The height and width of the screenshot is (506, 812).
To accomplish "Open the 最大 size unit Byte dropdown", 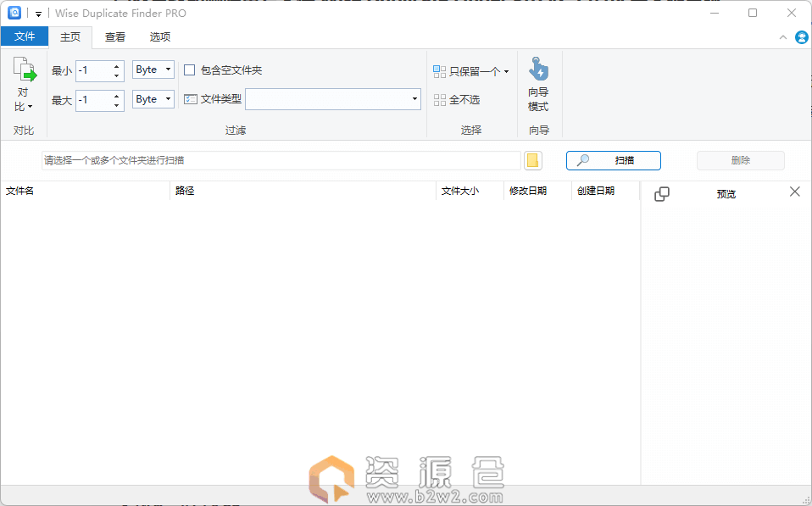I will click(153, 99).
